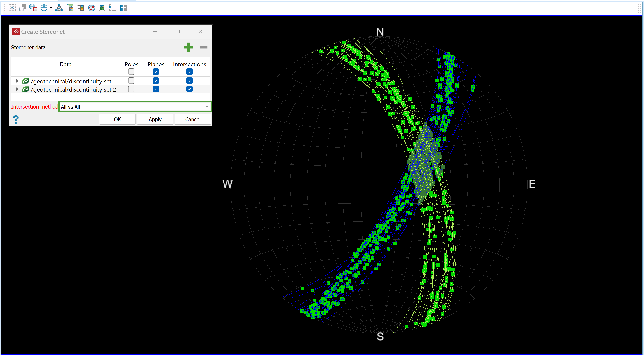Click the colour legend bar icon
The width and height of the screenshot is (644, 355).
point(81,8)
